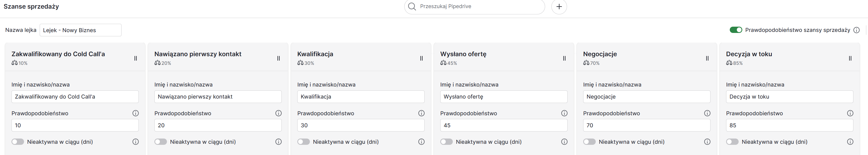This screenshot has width=868, height=155.
Task: Edit name field containing Wysłano ofertę
Action: coord(503,96)
